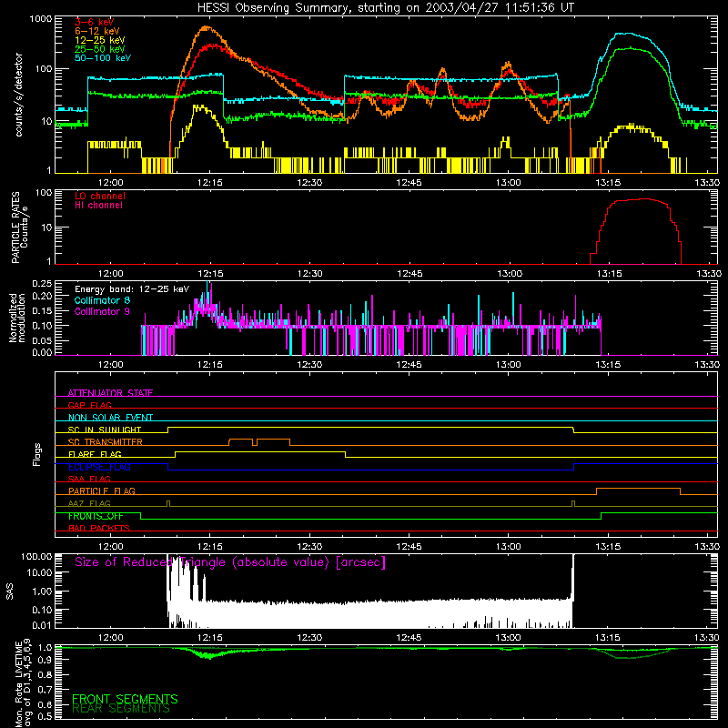
Task: Click the Size of Reduced Triangle caption
Action: (x=230, y=562)
